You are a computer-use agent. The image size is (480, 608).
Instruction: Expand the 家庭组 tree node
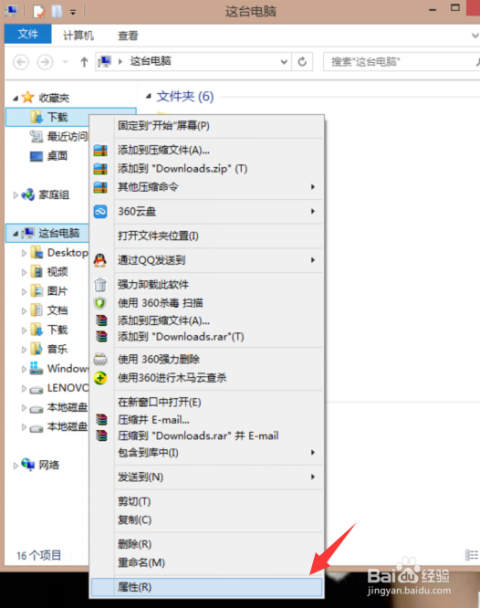click(16, 195)
